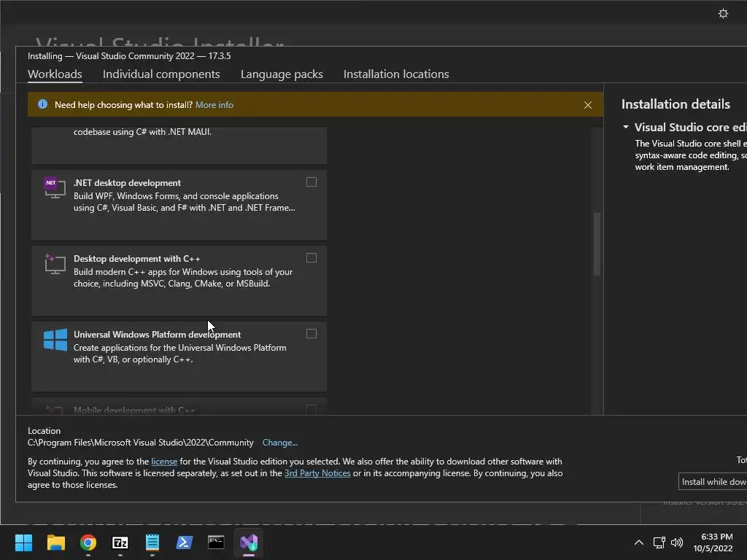Open the More info link
The width and height of the screenshot is (747, 560).
[x=214, y=105]
